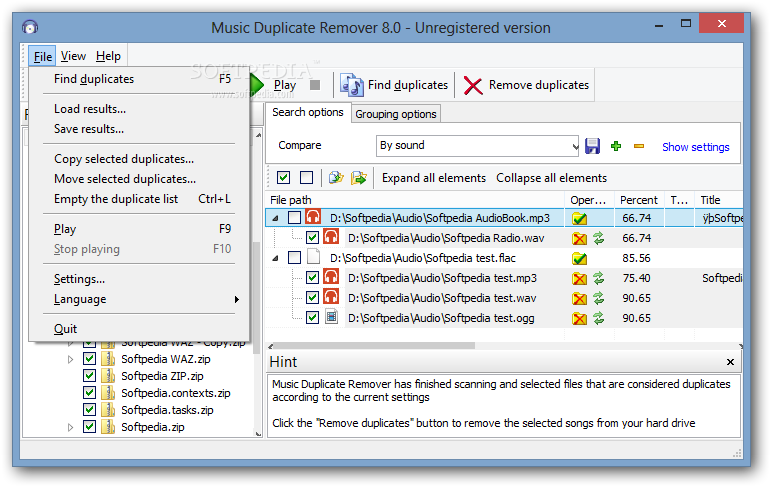Screen dimensions: 771x487
Task: Toggle checkbox for Softpedia test.flac
Action: 294,257
